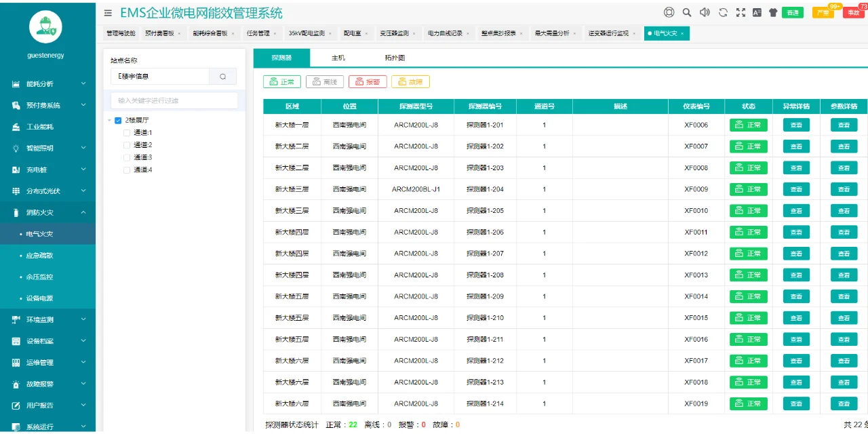Click the refresh icon in the header
868x434 pixels.
[723, 12]
